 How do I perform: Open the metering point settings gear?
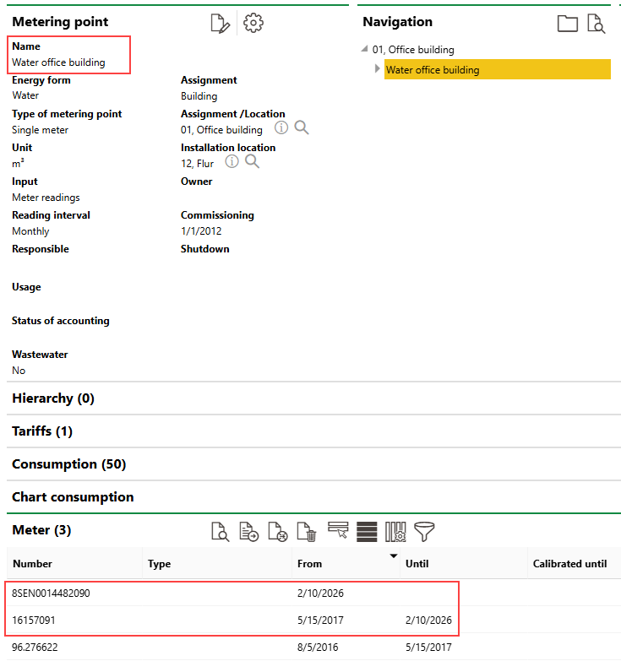253,24
